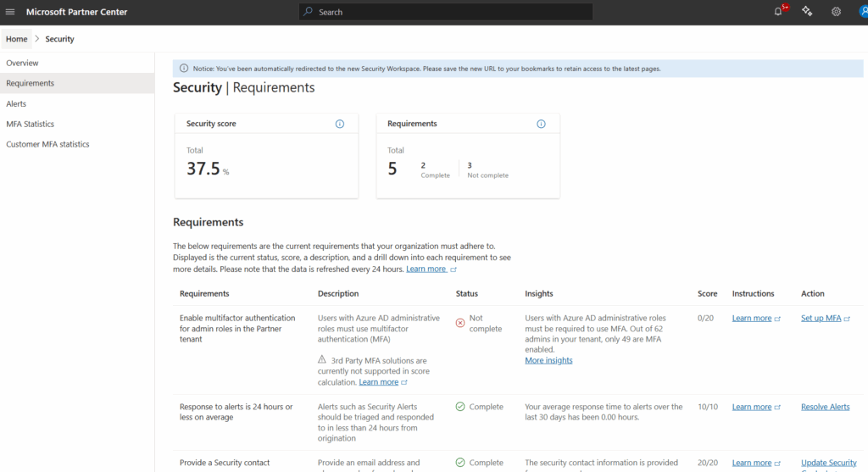Click the Requirements card info icon

click(541, 124)
